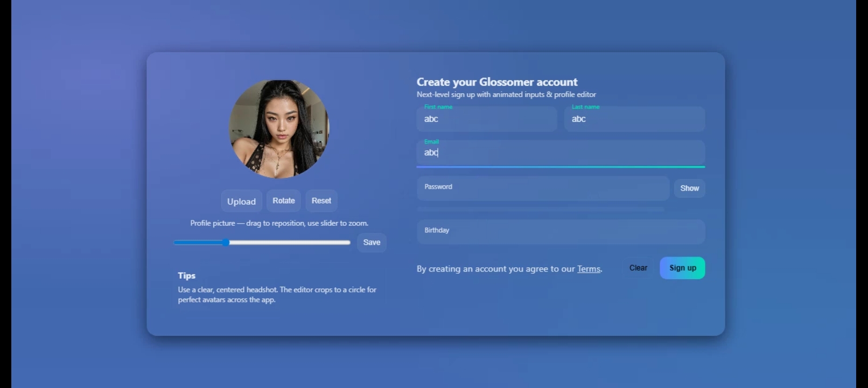Click into the Email field
868x388 pixels.
[x=560, y=153]
